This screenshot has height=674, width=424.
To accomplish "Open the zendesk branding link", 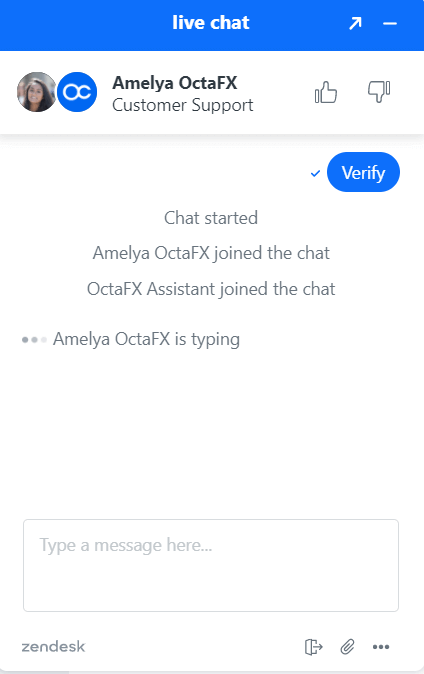I will point(53,646).
